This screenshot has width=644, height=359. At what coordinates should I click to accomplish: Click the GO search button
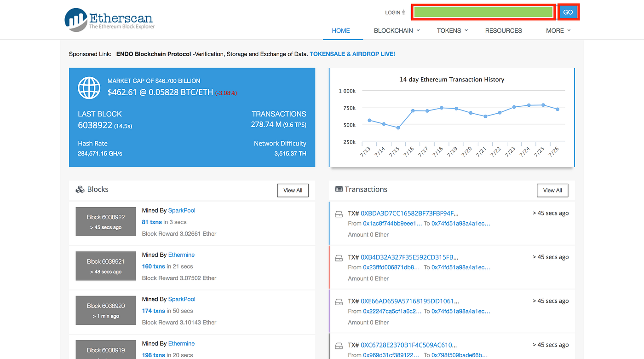click(x=568, y=12)
